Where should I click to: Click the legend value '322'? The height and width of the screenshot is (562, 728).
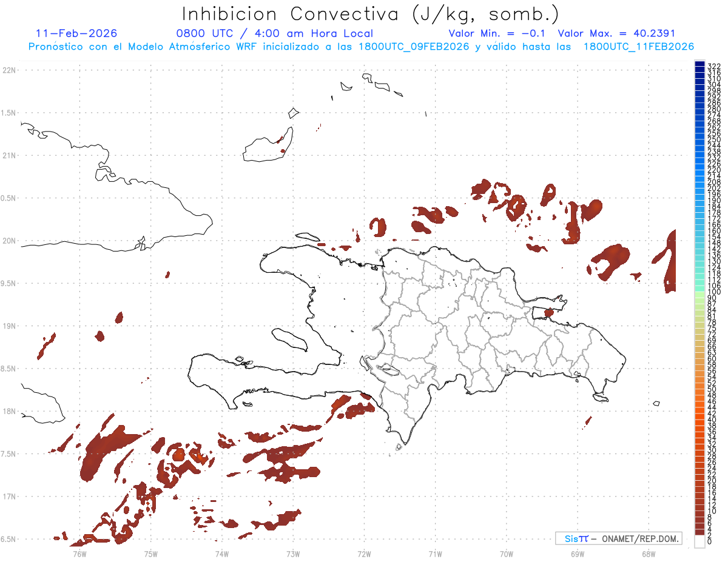click(x=714, y=66)
